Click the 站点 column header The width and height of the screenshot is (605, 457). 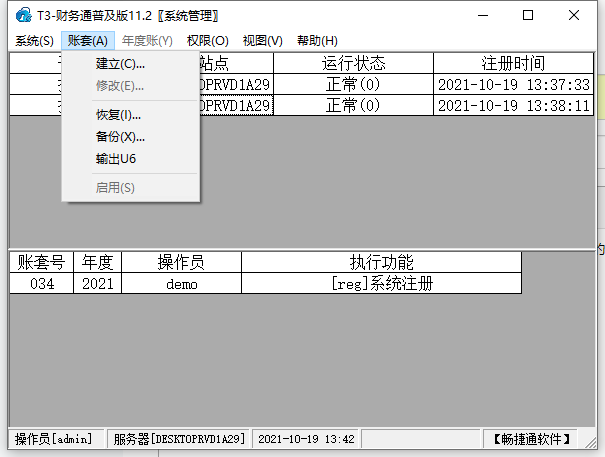coord(236,63)
